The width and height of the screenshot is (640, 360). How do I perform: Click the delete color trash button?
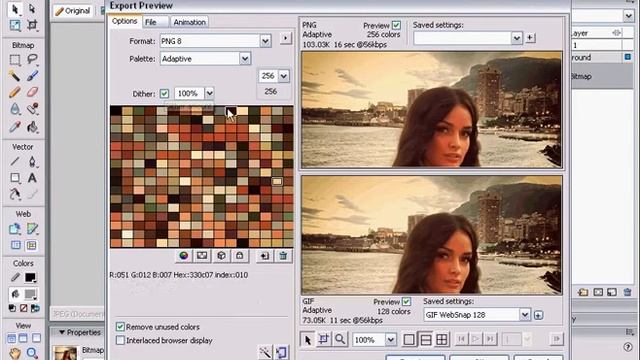tap(283, 256)
